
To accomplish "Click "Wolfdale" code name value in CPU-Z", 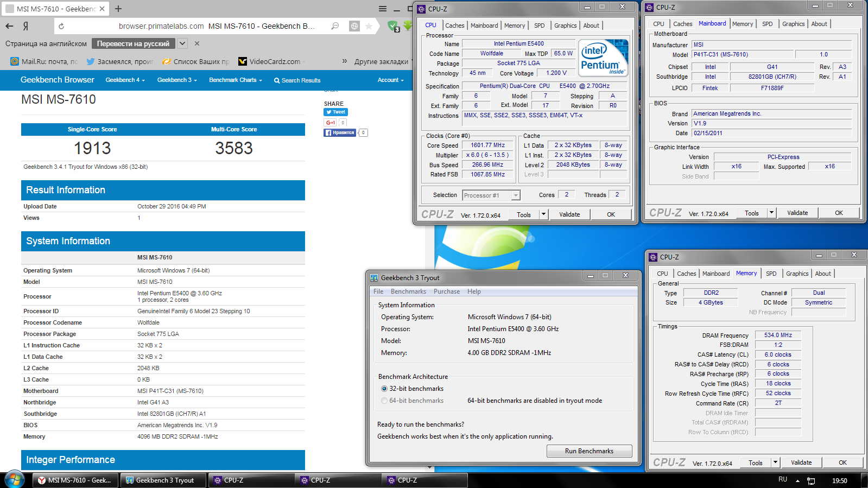I will [x=491, y=54].
